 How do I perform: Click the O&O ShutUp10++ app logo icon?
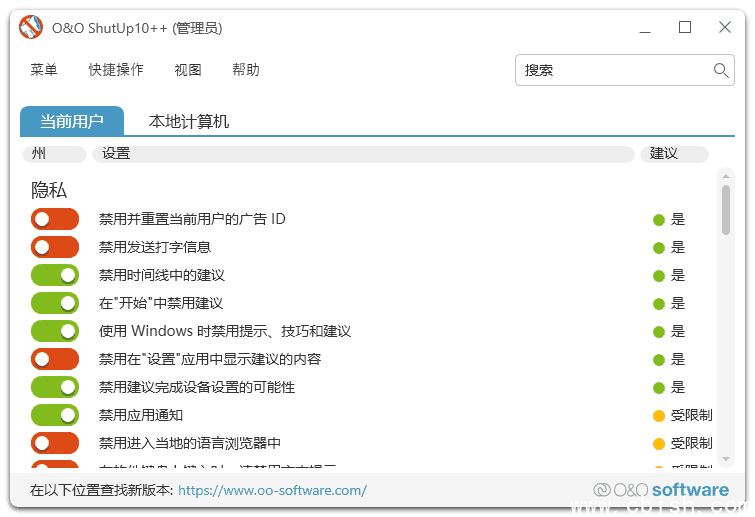pos(32,27)
